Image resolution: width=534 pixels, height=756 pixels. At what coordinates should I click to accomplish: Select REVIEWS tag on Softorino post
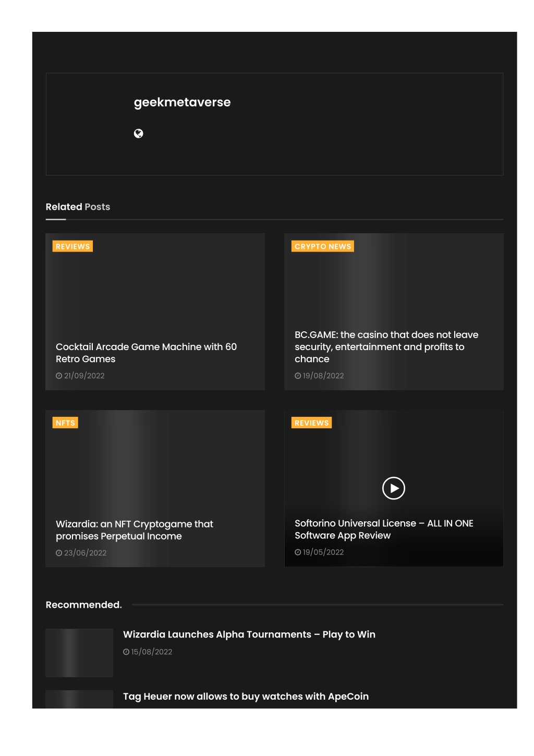pyautogui.click(x=311, y=423)
